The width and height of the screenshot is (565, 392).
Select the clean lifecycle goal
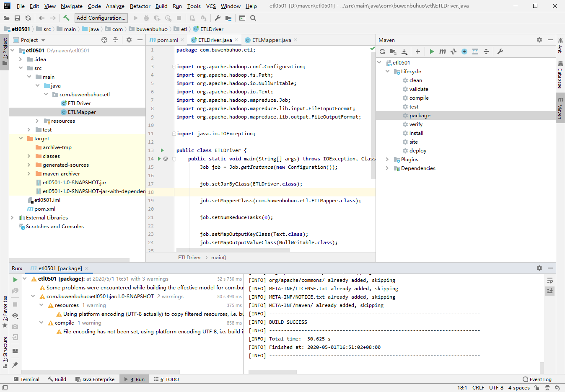point(415,80)
